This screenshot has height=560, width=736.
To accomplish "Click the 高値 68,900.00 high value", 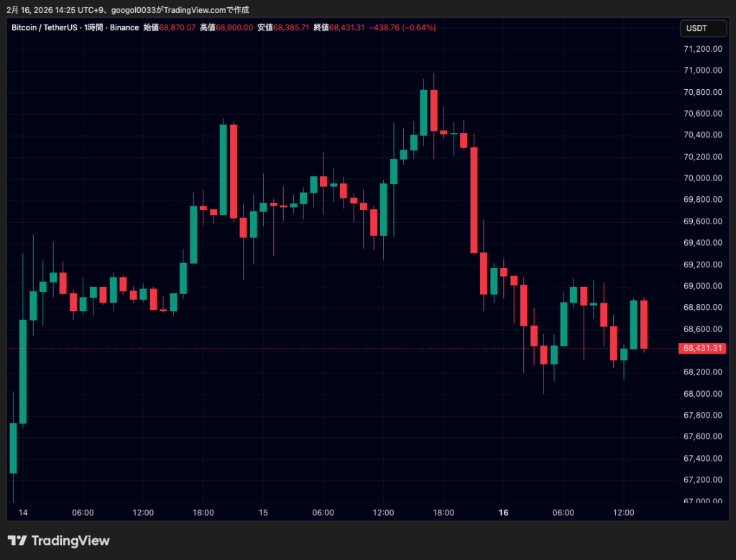I will tap(226, 27).
